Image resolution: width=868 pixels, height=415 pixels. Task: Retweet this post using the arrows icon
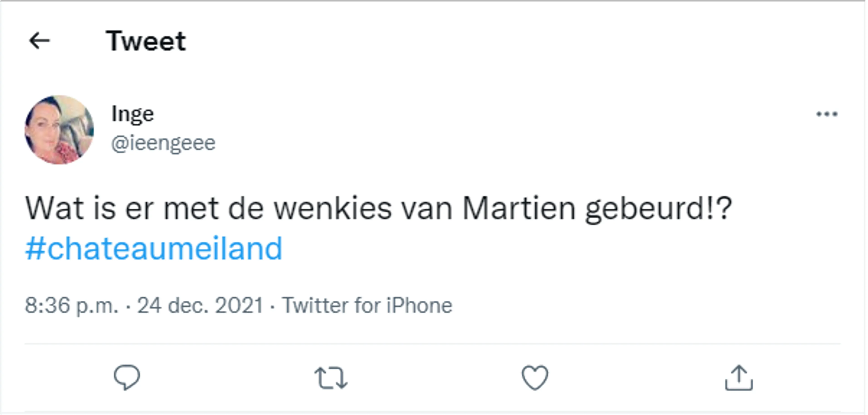coord(331,378)
